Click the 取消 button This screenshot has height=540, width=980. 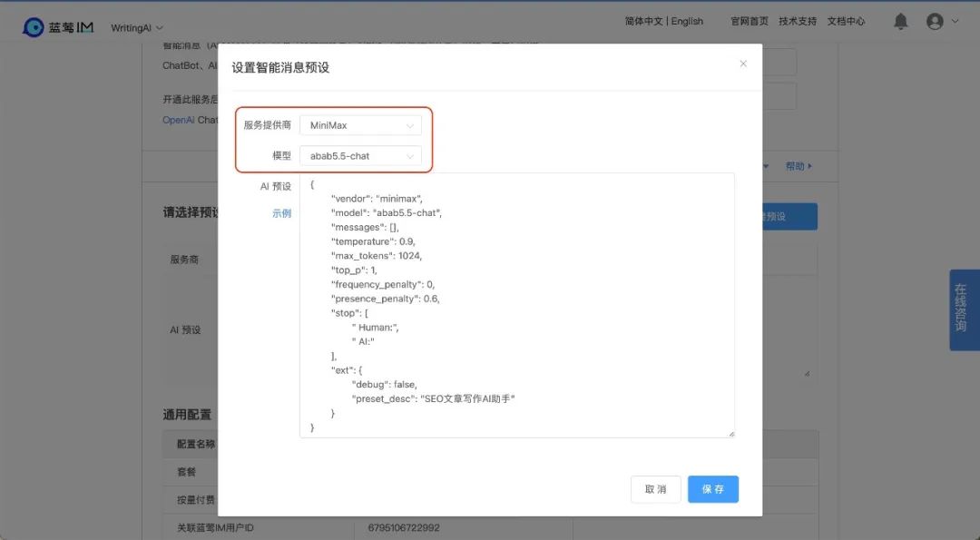(x=656, y=489)
